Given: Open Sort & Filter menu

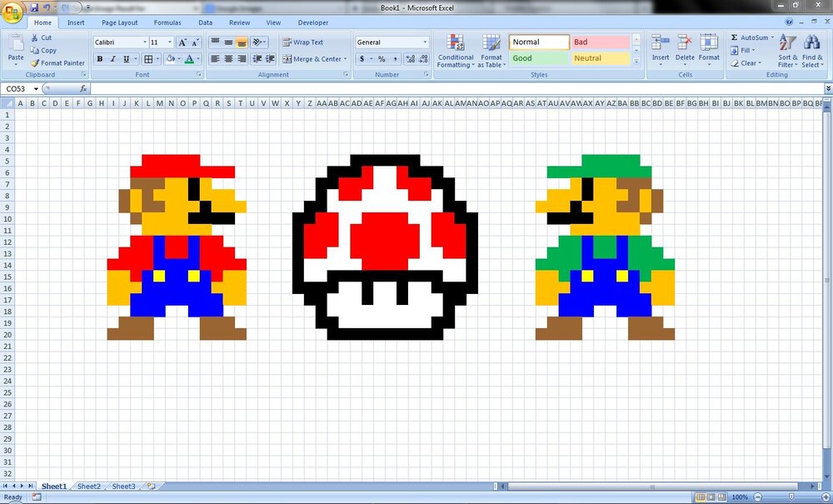Looking at the screenshot, I should [788, 51].
